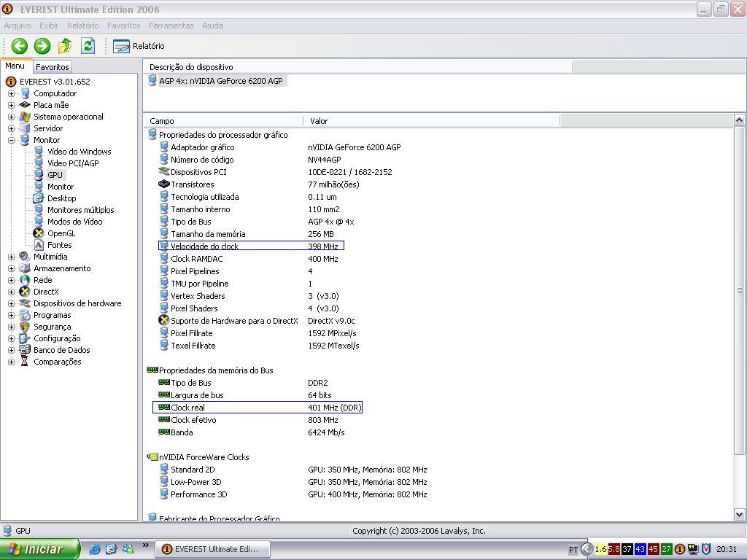Click the scroll down arrow of details list

(x=740, y=514)
